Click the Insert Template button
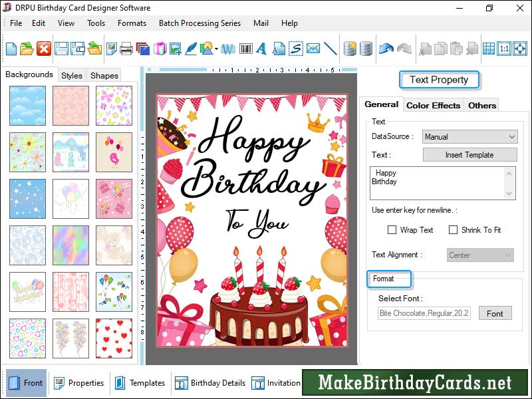Screen dimensions: 532x399 pos(469,155)
